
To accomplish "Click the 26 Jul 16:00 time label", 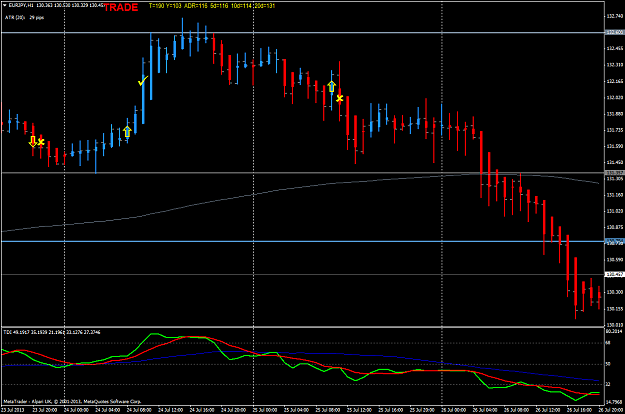I will 580,410.
